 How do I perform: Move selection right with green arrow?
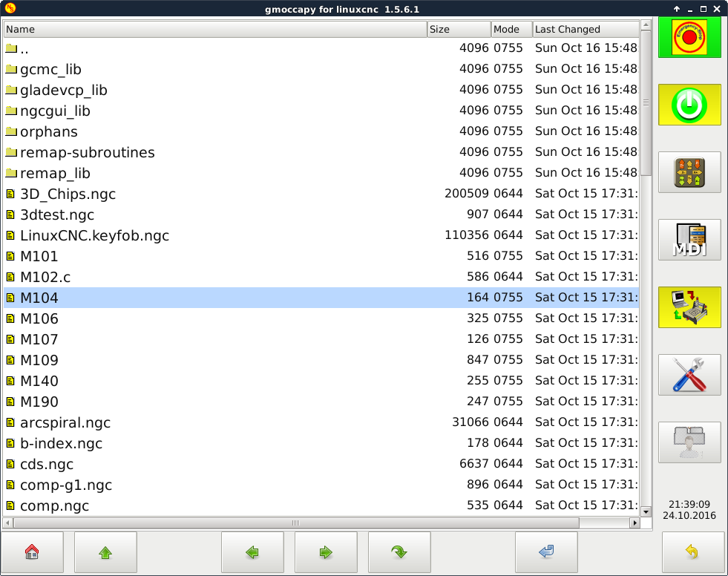(326, 552)
